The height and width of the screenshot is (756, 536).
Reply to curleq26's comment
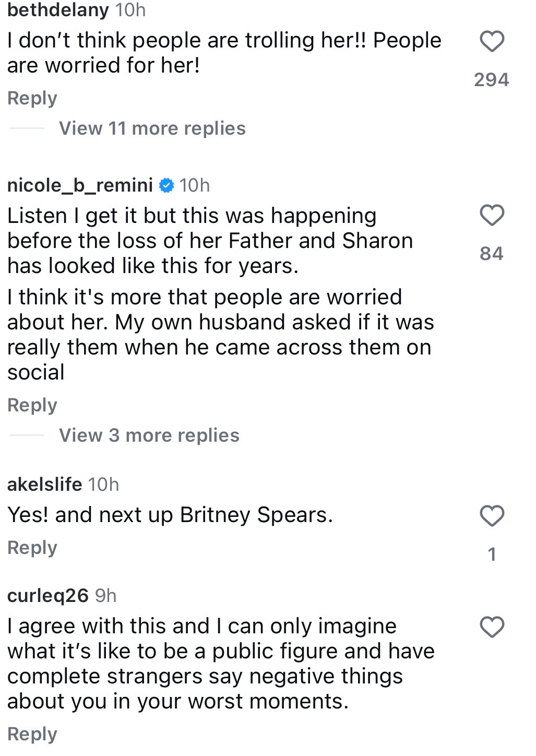click(x=32, y=734)
